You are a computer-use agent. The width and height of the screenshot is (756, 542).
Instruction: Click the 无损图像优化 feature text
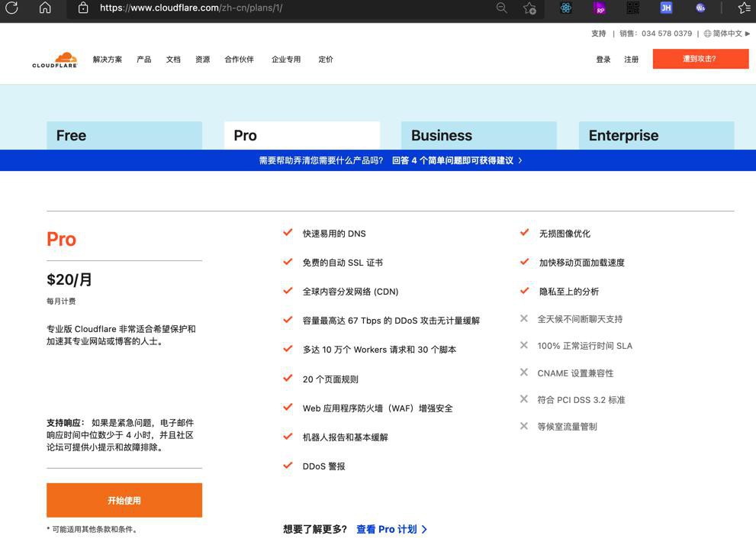[x=565, y=234]
